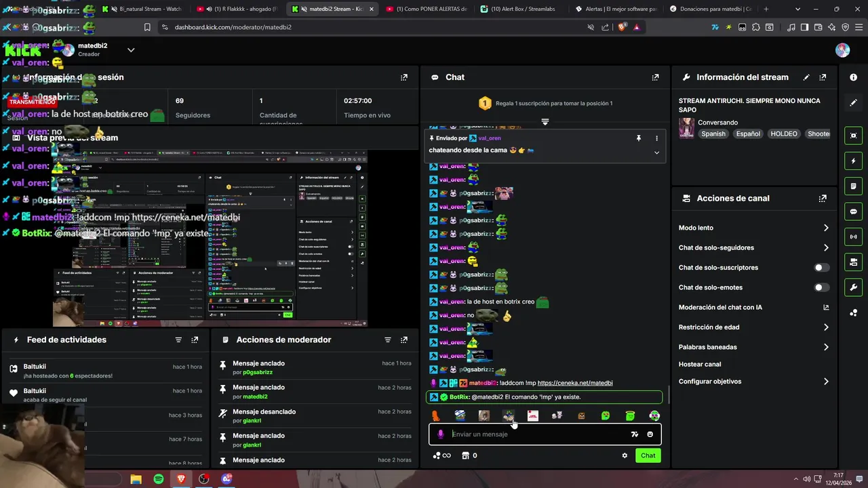Open Brave Leo AI sparkle icon
868x488 pixels.
click(x=832, y=27)
